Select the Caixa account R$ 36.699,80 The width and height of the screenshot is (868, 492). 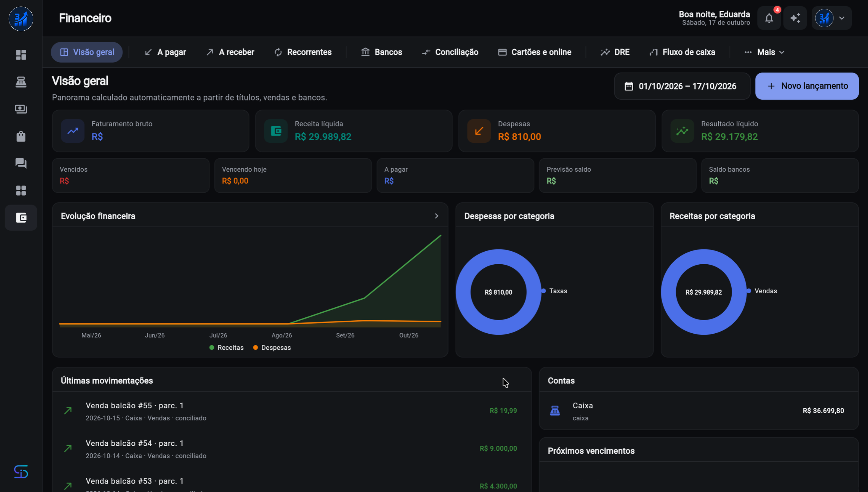(699, 411)
